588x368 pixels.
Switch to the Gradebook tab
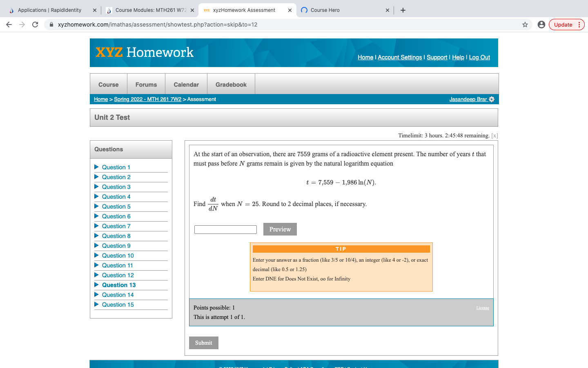231,84
